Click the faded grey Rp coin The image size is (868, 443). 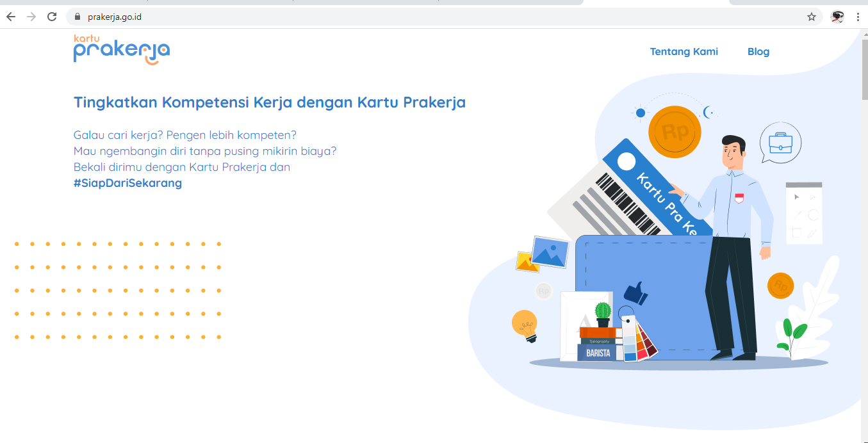pos(544,291)
